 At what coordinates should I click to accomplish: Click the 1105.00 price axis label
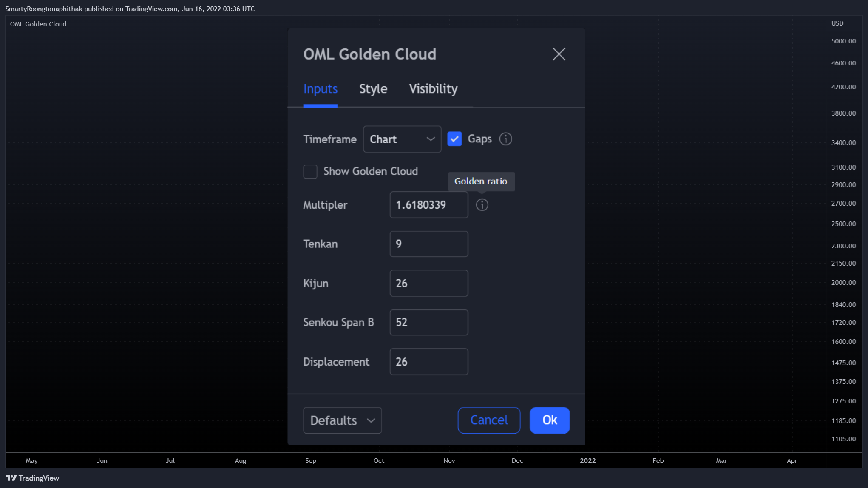pyautogui.click(x=843, y=439)
